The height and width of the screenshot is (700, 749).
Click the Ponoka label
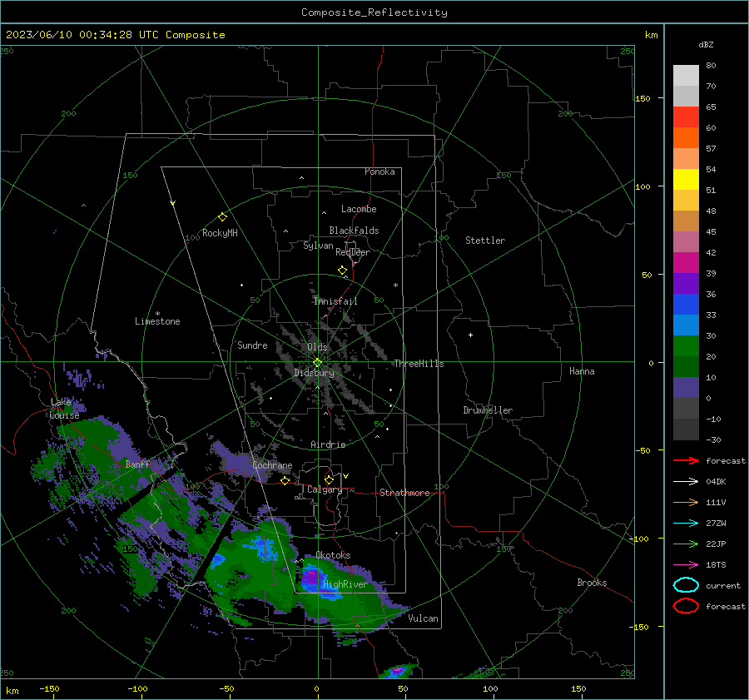(379, 171)
